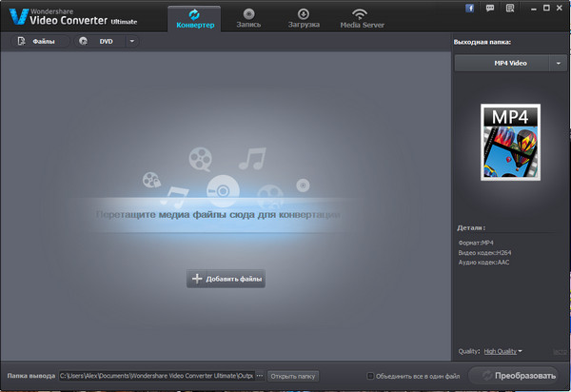Click the three-dots browse output folder icon
571x392 pixels.
point(259,376)
